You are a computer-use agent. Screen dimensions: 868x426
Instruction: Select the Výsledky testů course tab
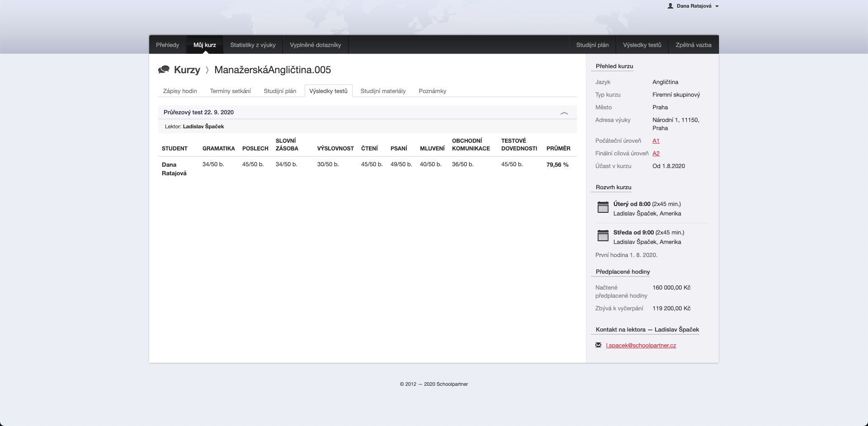(x=328, y=91)
